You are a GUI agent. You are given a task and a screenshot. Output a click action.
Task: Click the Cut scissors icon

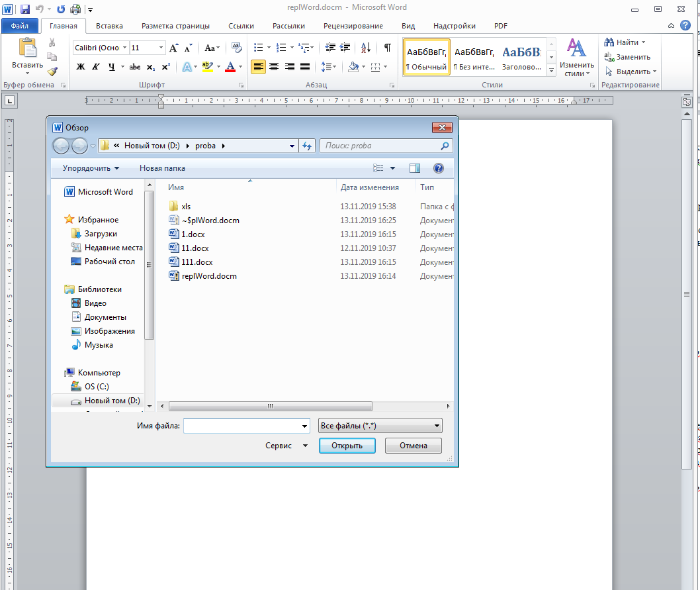click(x=52, y=43)
